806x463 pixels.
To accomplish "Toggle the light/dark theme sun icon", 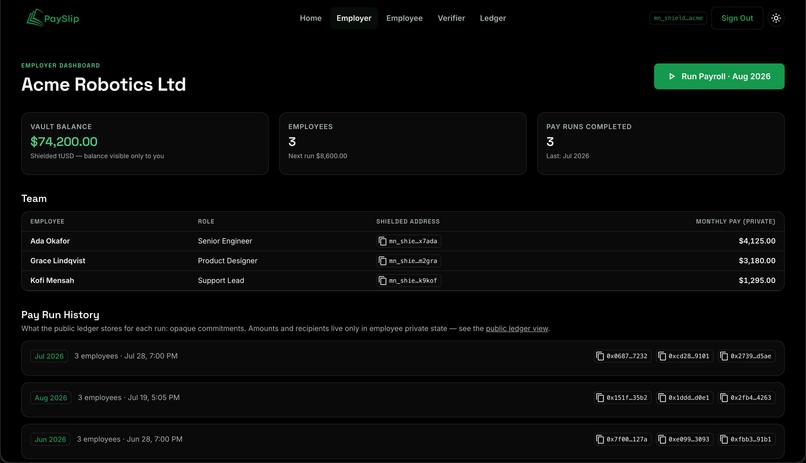I will [x=776, y=18].
